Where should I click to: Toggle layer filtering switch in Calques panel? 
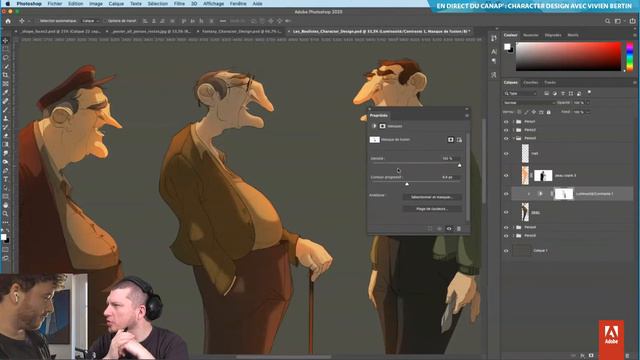(589, 93)
